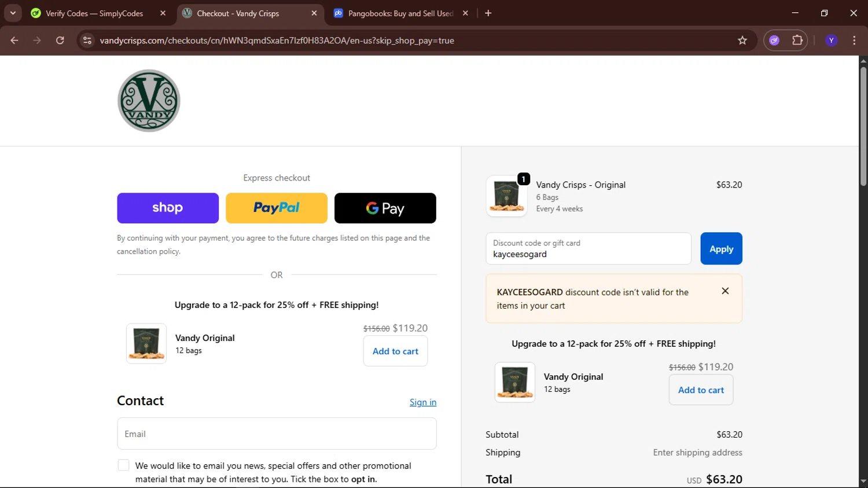Click the scrollbar down arrow
This screenshot has width=868, height=488.
tap(863, 482)
